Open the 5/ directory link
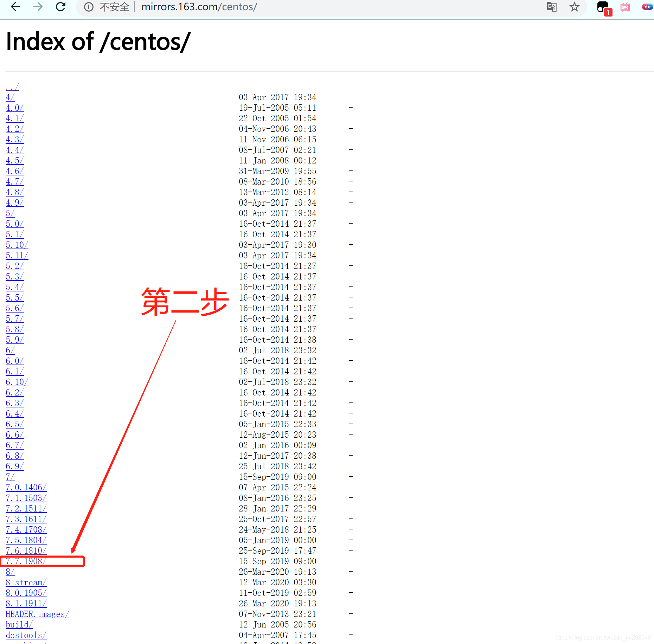 [10, 213]
